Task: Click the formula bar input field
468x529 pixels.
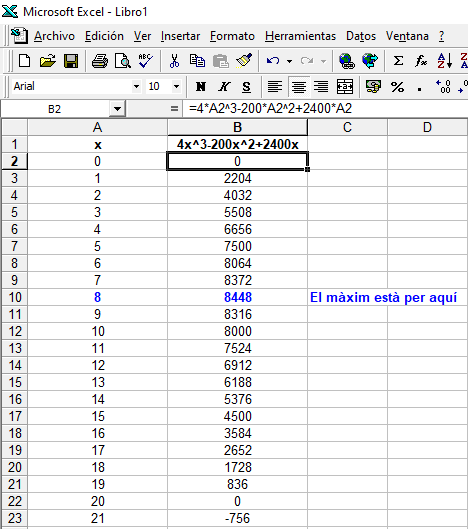Action: (x=325, y=109)
